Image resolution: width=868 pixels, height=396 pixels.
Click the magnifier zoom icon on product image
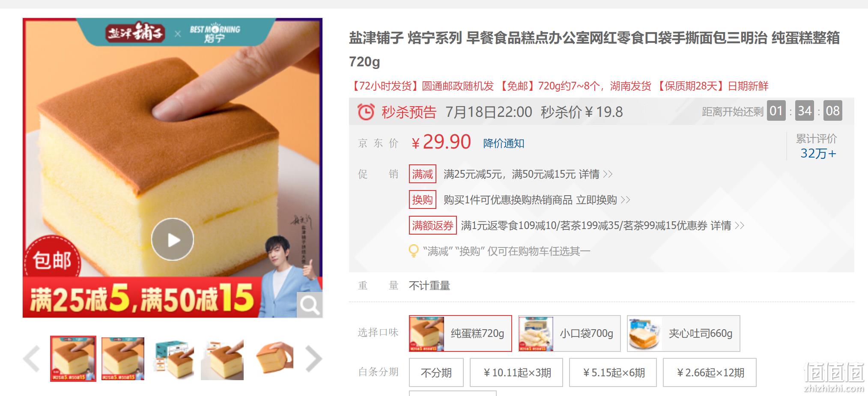tap(309, 305)
